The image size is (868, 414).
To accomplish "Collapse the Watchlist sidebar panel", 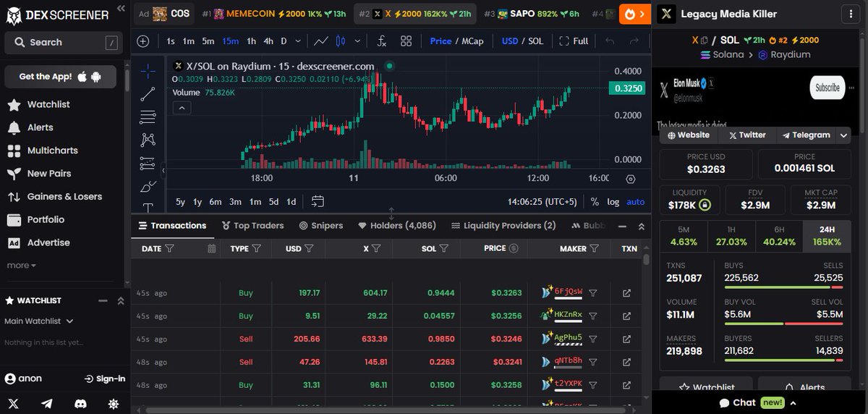I will point(102,300).
